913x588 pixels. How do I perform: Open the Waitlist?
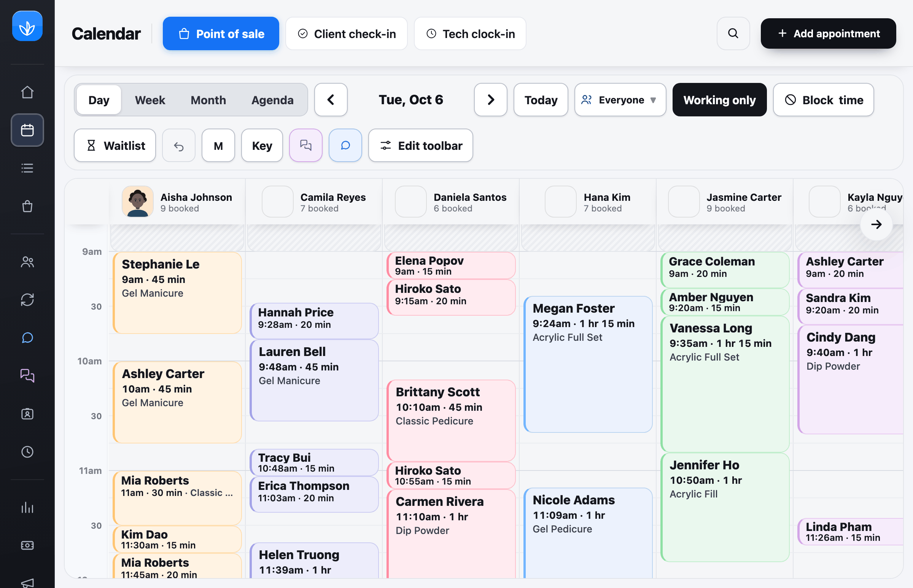pos(115,145)
